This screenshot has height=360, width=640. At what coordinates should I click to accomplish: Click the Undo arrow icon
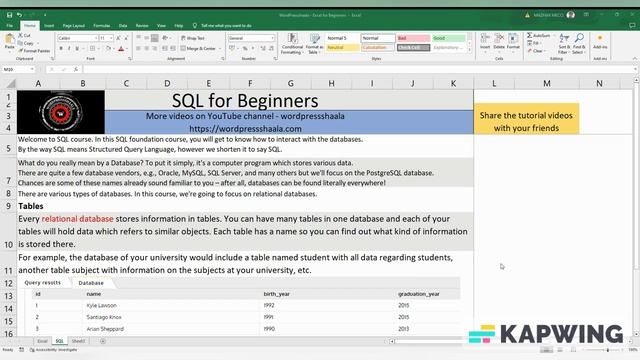coord(19,15)
